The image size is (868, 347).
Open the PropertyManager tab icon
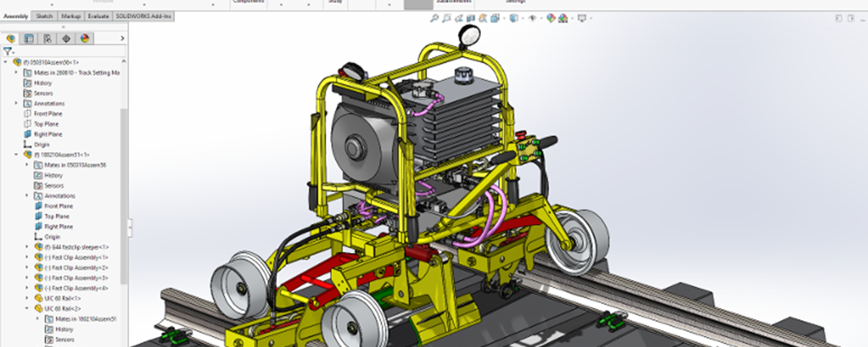29,38
